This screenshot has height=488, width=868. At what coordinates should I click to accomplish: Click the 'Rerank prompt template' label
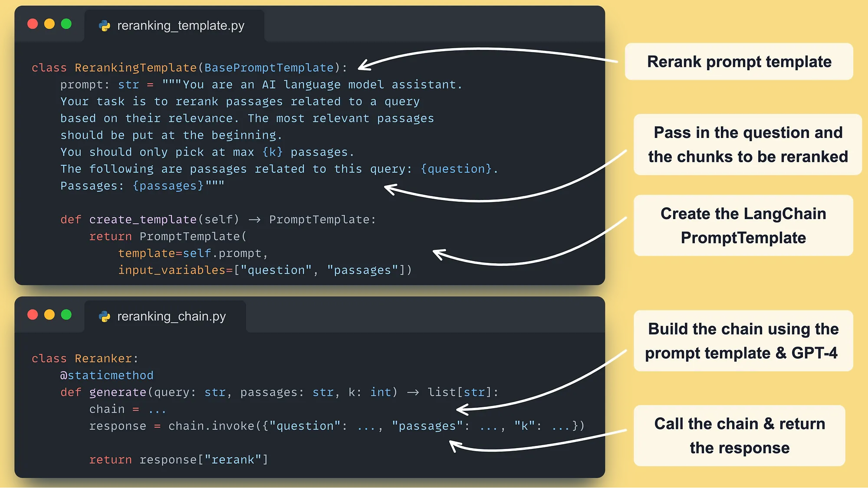pos(739,62)
